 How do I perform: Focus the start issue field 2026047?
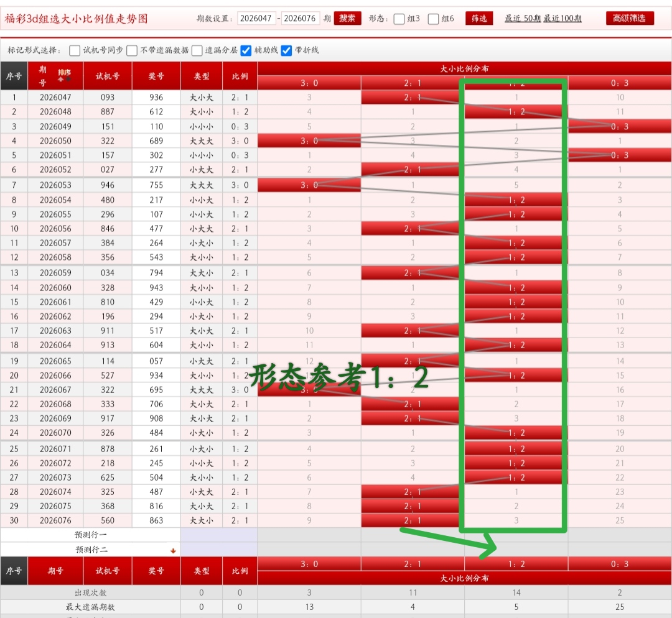click(256, 19)
